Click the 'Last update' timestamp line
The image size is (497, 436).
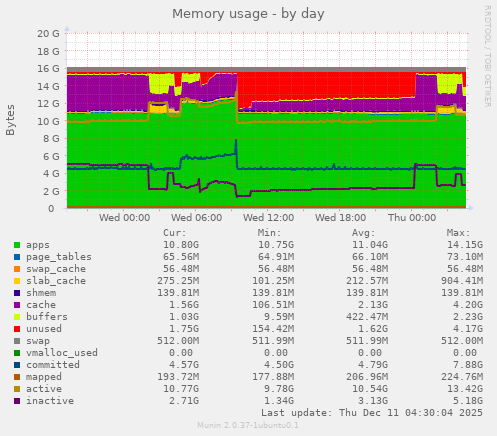(x=372, y=413)
